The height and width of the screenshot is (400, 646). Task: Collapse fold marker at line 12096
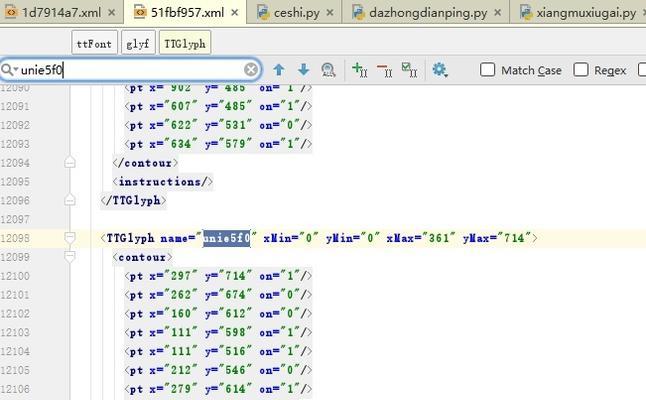click(x=70, y=200)
